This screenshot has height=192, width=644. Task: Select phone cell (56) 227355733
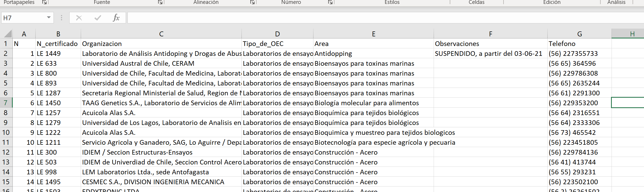tap(579, 54)
